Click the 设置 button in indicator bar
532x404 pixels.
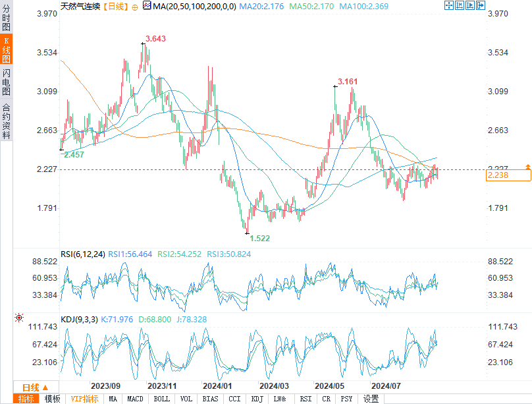371,399
